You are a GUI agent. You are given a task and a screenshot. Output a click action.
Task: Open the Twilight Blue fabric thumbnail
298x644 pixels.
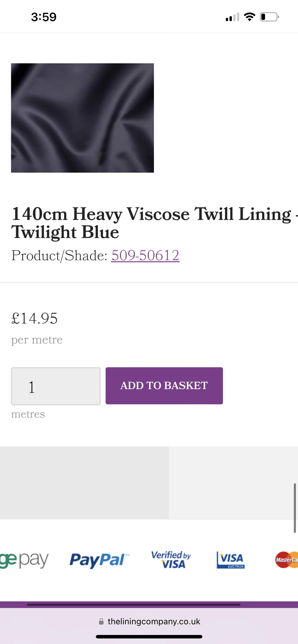click(x=82, y=118)
